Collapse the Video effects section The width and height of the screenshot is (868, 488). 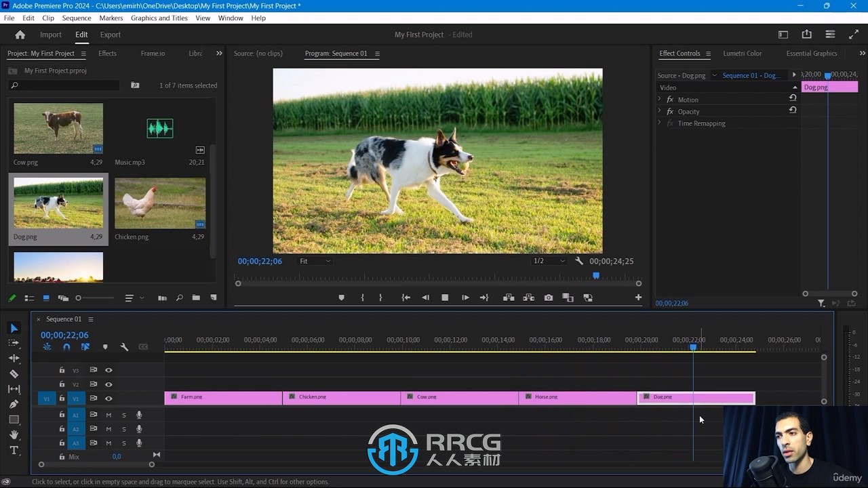click(x=795, y=87)
